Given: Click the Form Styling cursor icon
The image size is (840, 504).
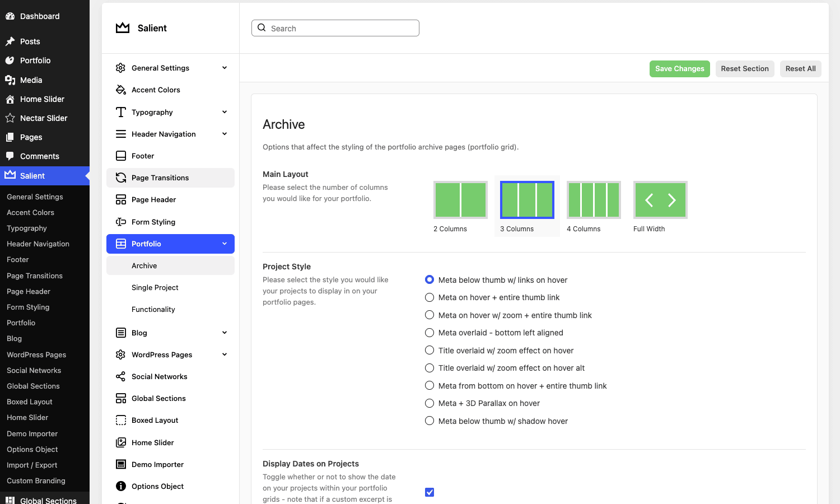Looking at the screenshot, I should click(121, 222).
